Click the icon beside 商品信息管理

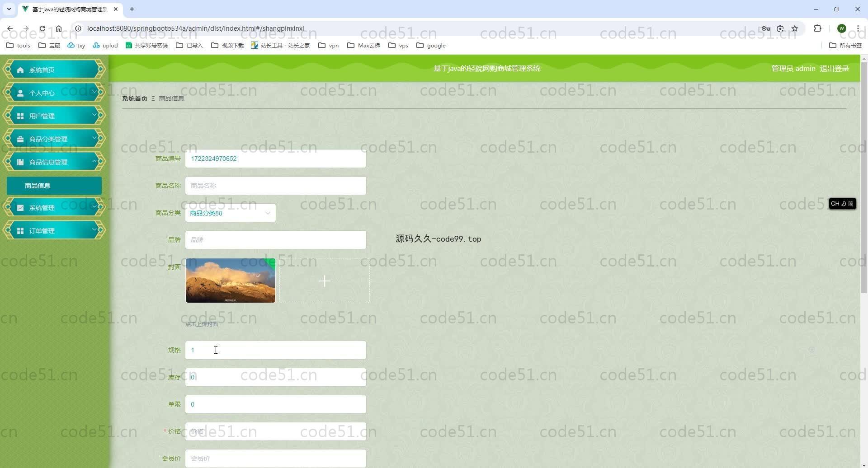20,162
